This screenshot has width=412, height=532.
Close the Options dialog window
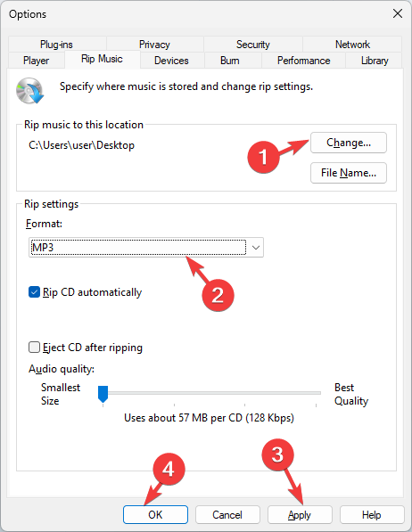(x=398, y=13)
